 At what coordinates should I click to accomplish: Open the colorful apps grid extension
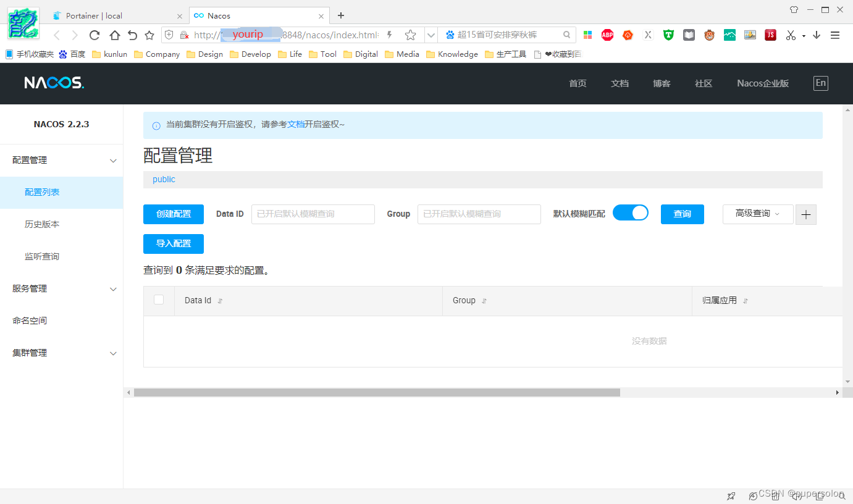point(587,35)
